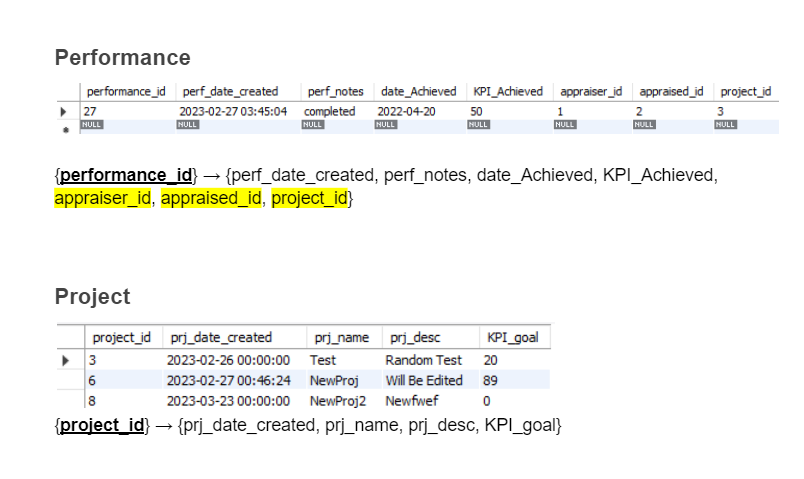Click the appraiser_id column header
Image resolution: width=804 pixels, height=479 pixels.
pyautogui.click(x=591, y=91)
